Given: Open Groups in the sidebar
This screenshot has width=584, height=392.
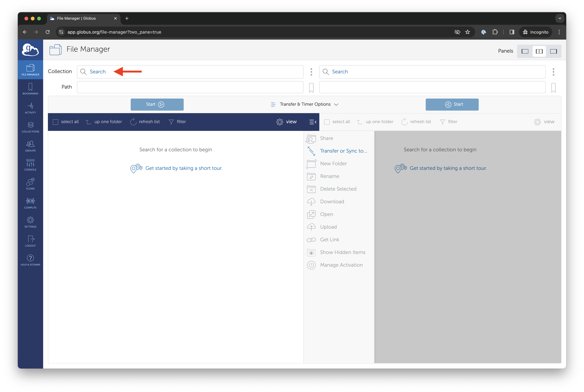Looking at the screenshot, I should [x=30, y=146].
